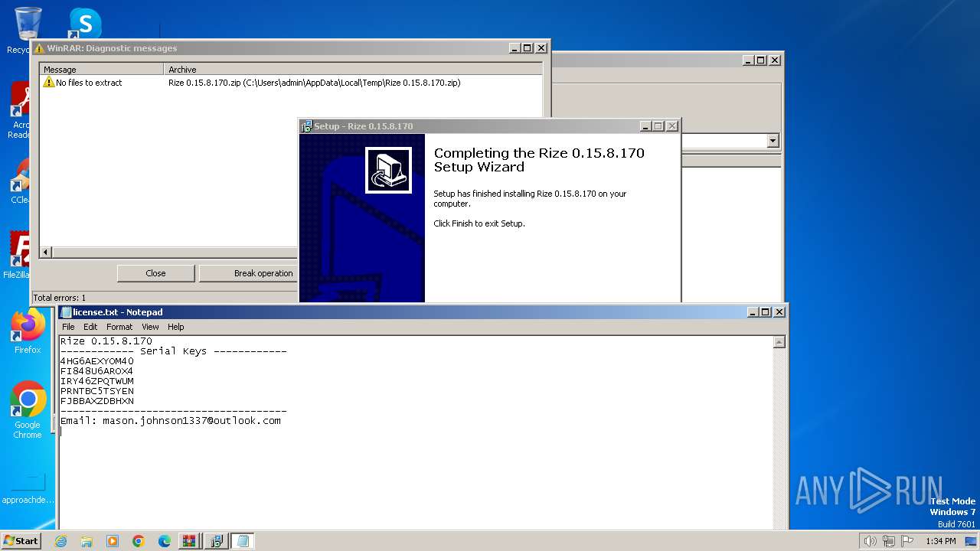
Task: Open Microsoft Edge taskbar icon
Action: click(x=165, y=541)
